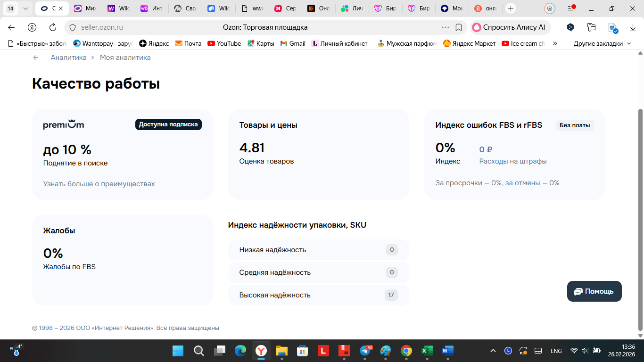Open the browser downloads arrow icon
The width and height of the screenshot is (644, 362).
tap(633, 28)
